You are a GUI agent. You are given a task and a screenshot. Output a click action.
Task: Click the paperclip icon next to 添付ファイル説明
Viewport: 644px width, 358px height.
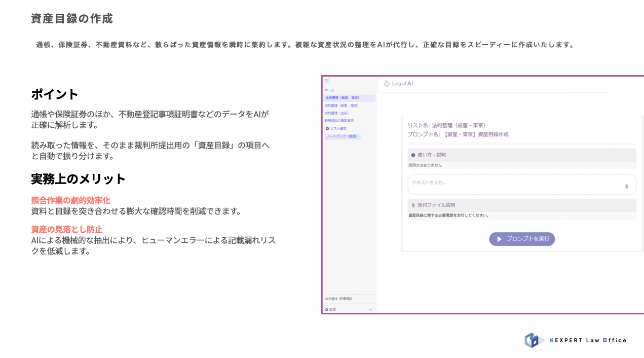[413, 205]
